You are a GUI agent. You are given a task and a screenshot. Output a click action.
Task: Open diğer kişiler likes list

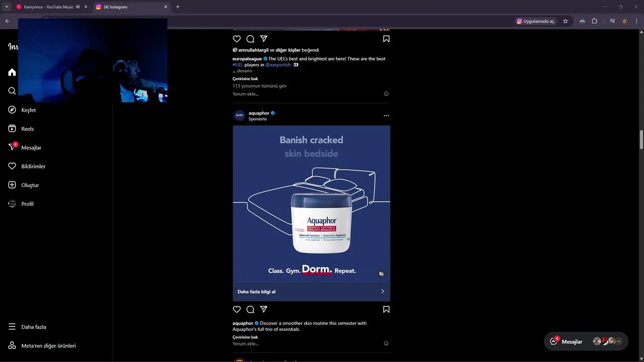[288, 50]
